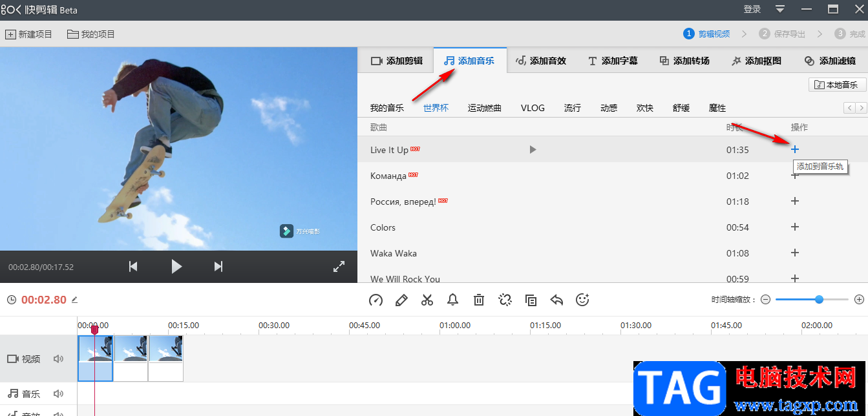Click 01:00.00 on timeline ruler
The image size is (868, 416).
[455, 326]
